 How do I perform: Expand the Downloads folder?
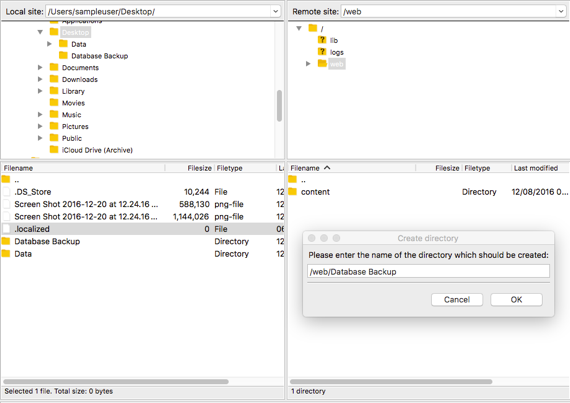coord(40,79)
